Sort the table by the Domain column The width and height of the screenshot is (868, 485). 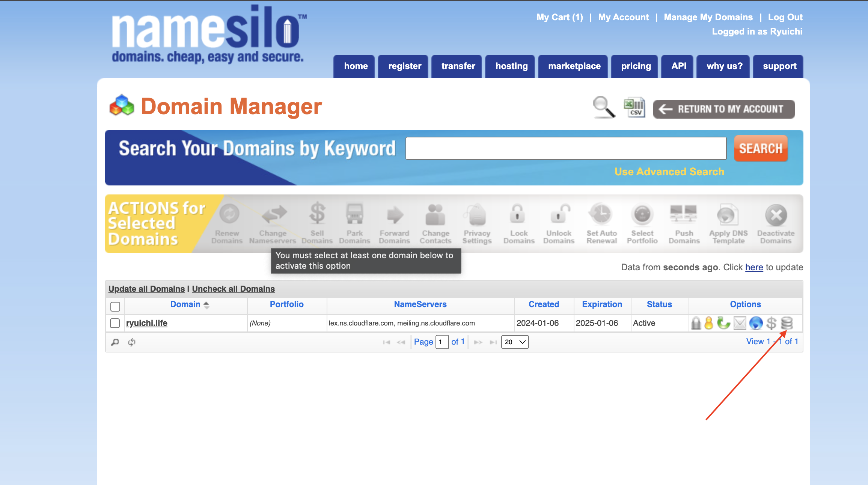[185, 304]
